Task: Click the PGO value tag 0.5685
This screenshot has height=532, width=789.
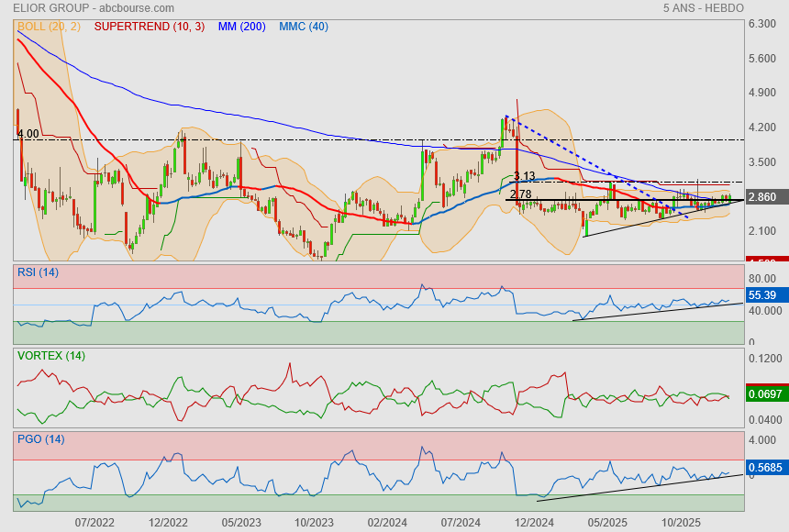Action: (764, 468)
